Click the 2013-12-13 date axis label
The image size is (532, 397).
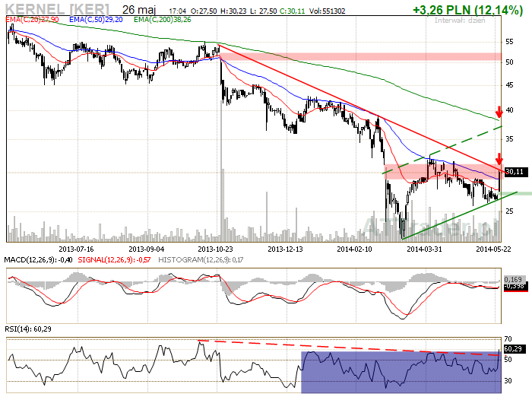pyautogui.click(x=285, y=249)
